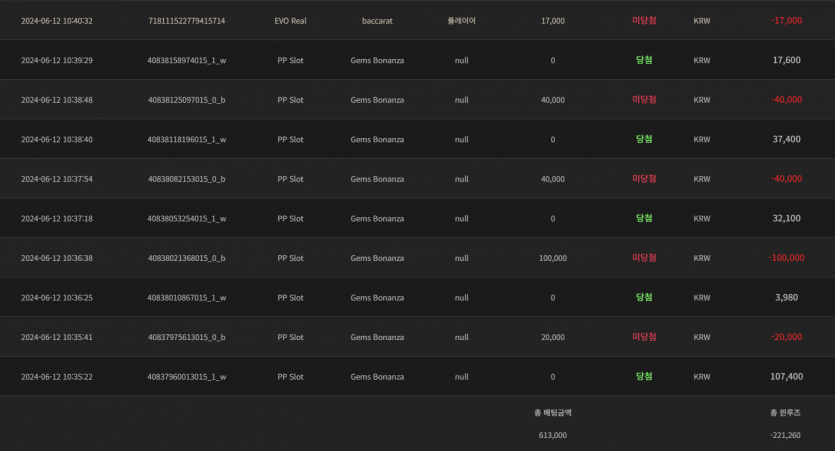Select the -17,000 win/lose value
The height and width of the screenshot is (451, 835).
tap(786, 20)
